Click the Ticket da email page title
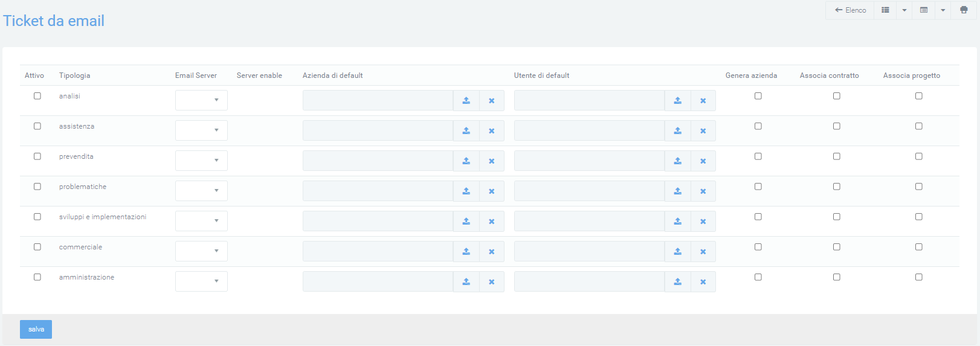 pyautogui.click(x=54, y=21)
